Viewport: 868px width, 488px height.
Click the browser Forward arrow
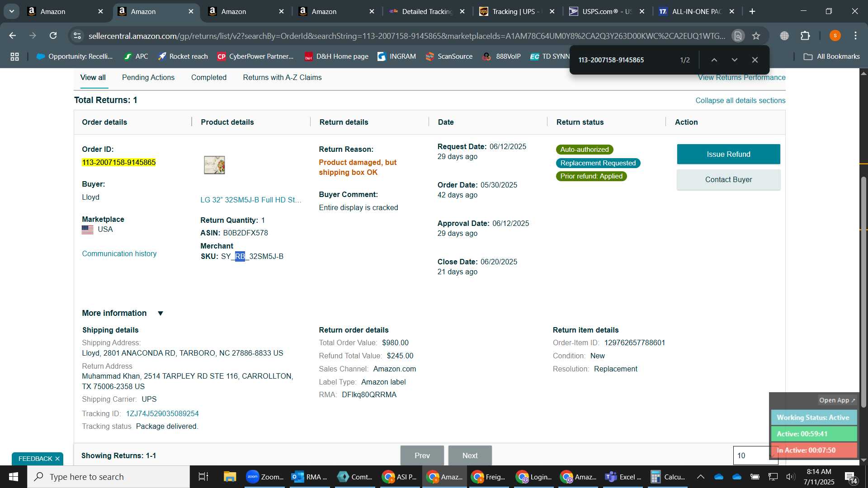[x=33, y=36]
